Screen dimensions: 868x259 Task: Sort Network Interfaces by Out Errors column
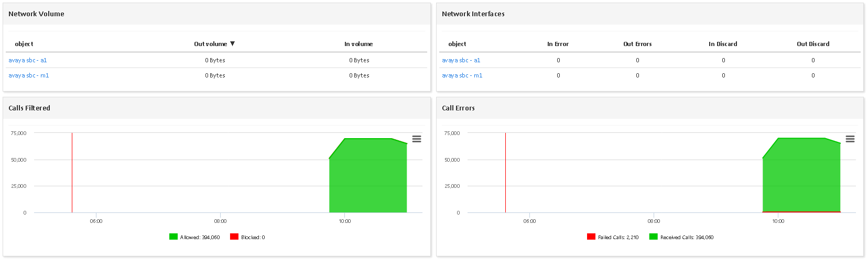tap(637, 44)
